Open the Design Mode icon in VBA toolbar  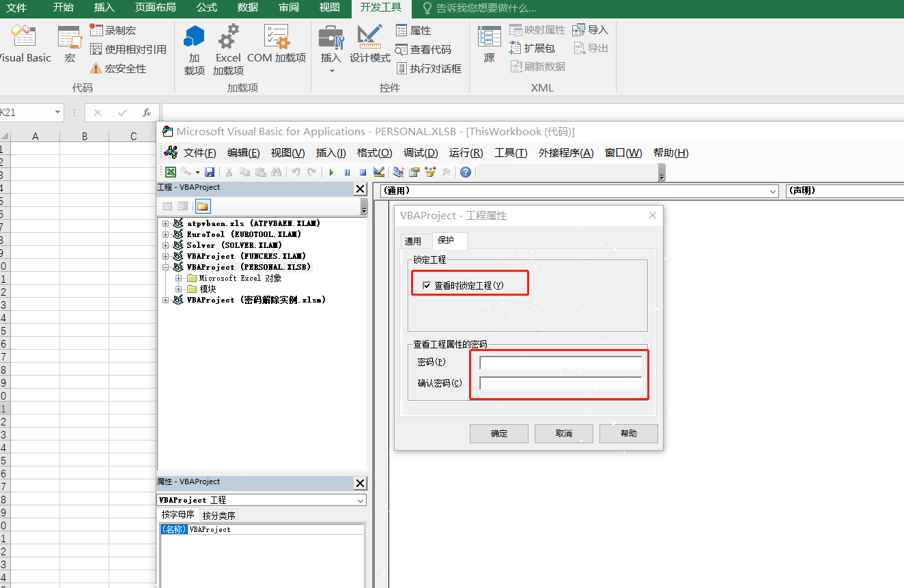click(x=378, y=172)
